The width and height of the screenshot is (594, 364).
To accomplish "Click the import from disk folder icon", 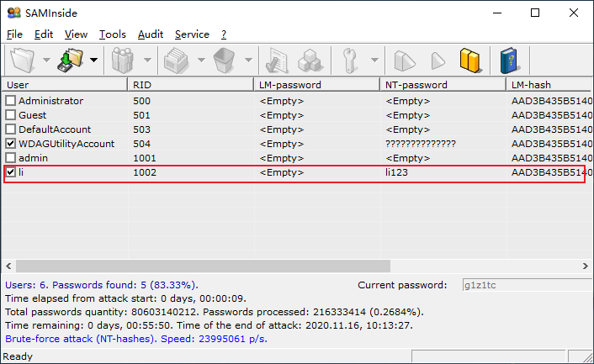I will pyautogui.click(x=71, y=60).
